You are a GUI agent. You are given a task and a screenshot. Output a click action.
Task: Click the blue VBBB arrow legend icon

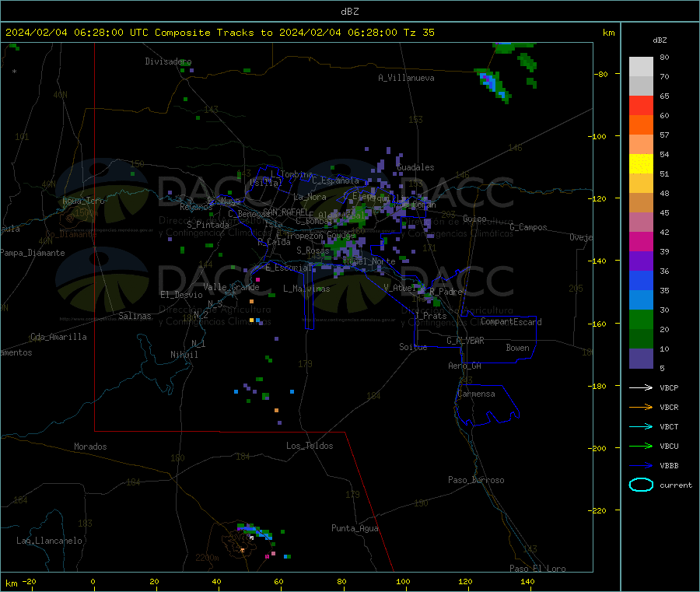click(641, 465)
